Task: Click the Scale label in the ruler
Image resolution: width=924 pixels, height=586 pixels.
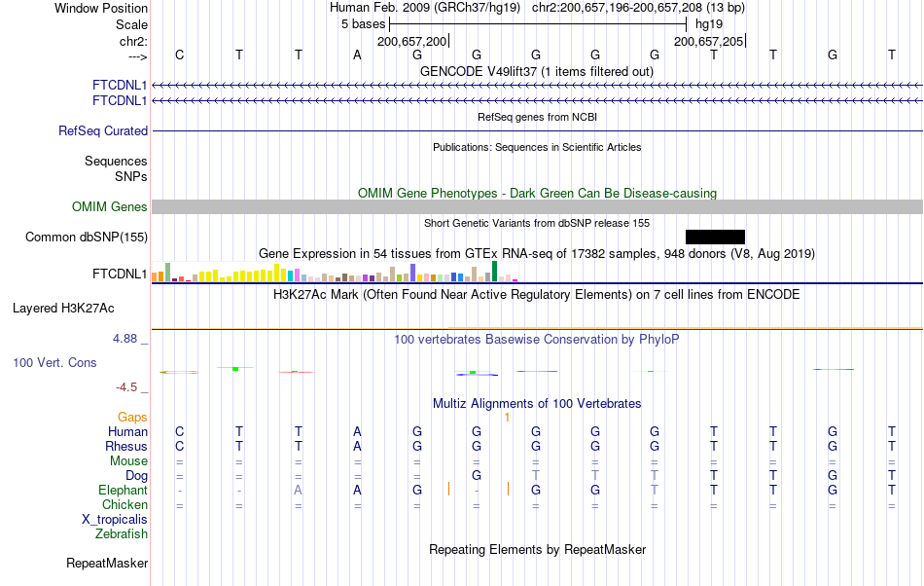Action: (131, 24)
